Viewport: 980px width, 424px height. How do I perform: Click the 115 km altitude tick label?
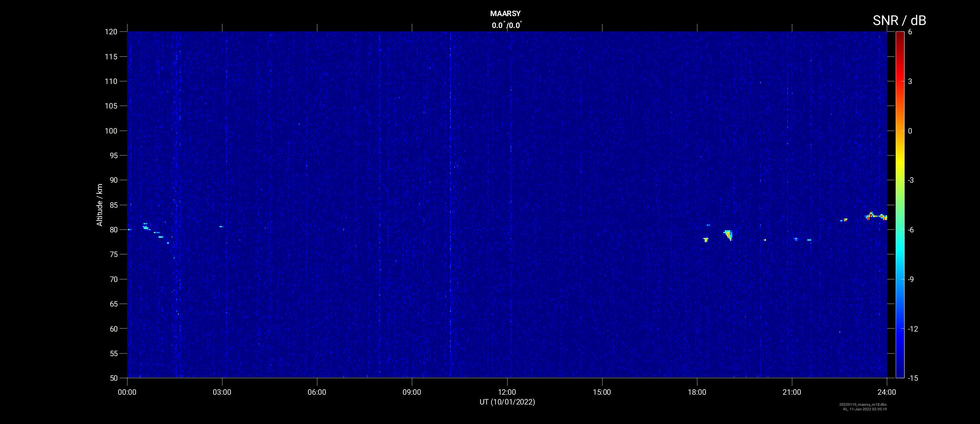click(111, 56)
